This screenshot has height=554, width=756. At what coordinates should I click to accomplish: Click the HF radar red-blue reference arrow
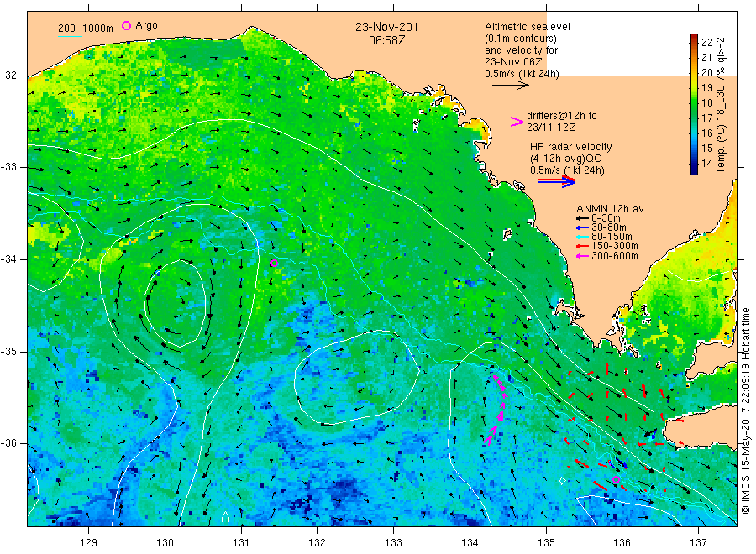(556, 181)
